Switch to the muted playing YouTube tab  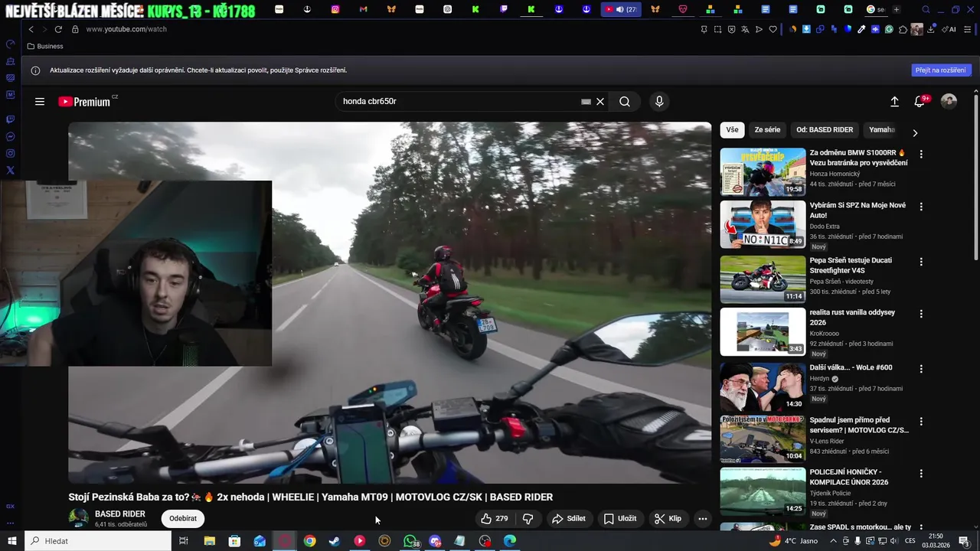621,9
